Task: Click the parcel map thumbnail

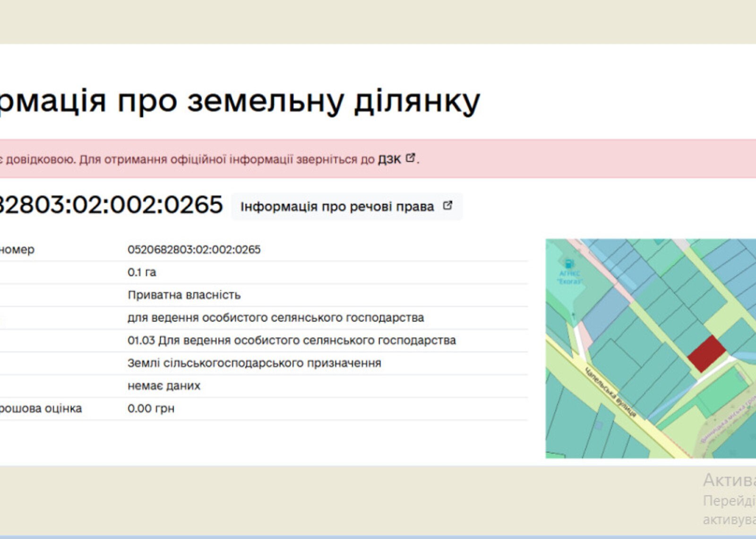Action: (x=650, y=348)
